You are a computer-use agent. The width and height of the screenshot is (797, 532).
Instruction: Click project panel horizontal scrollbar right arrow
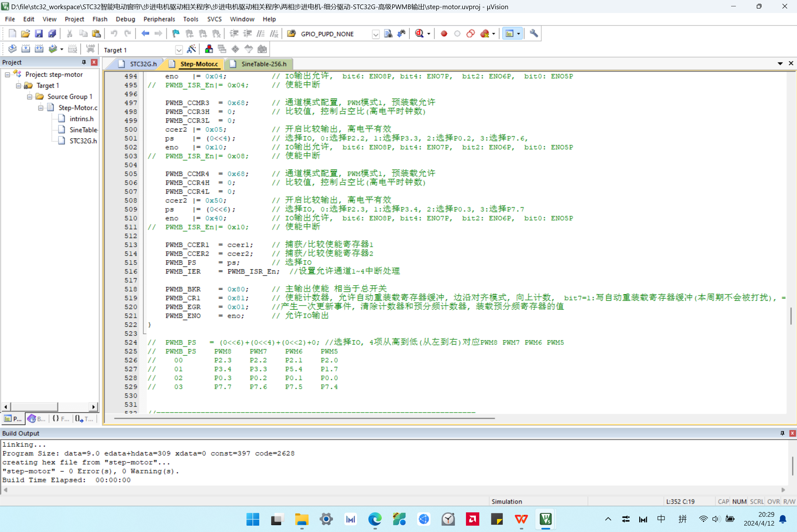pos(93,407)
